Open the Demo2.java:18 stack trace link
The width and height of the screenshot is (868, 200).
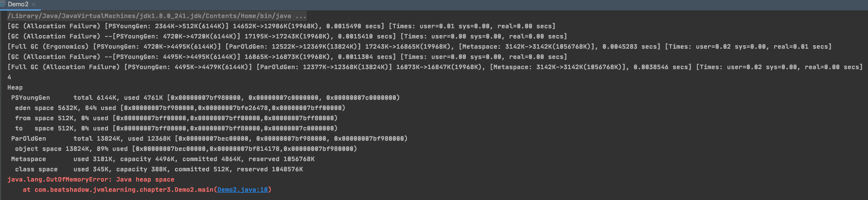[x=243, y=190]
